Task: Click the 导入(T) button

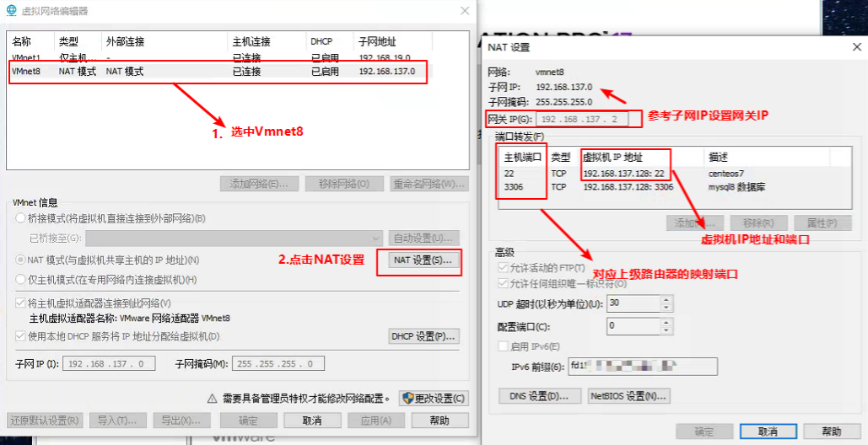Action: pos(117,421)
